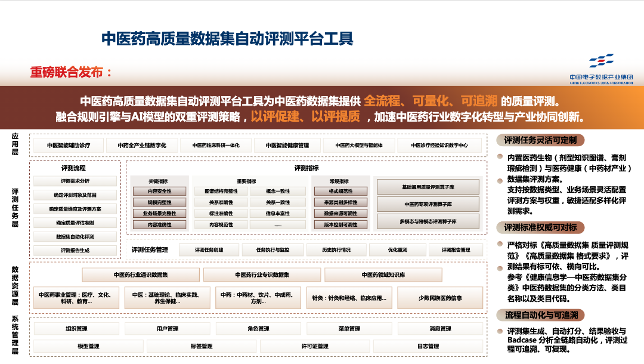Select the 内容安全性 key indicator
644x364 pixels.
159,192
